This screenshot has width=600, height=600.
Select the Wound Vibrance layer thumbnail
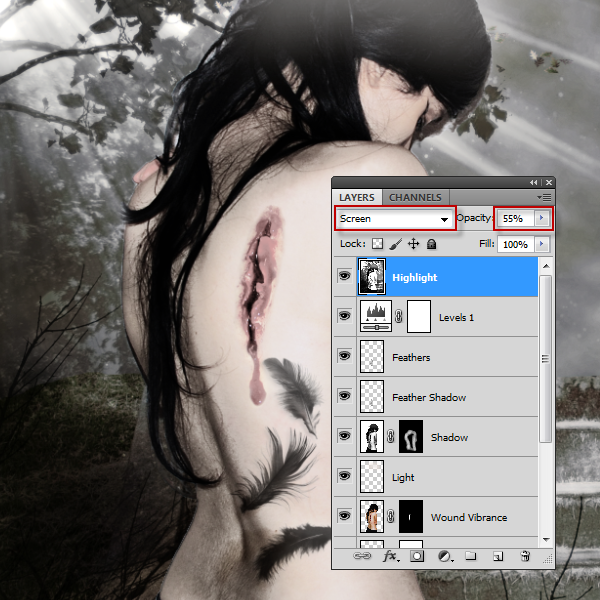pos(372,517)
